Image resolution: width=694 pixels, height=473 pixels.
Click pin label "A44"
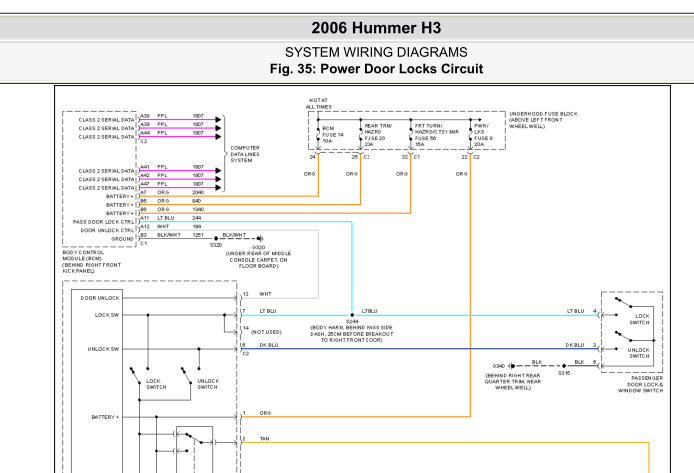pos(145,133)
